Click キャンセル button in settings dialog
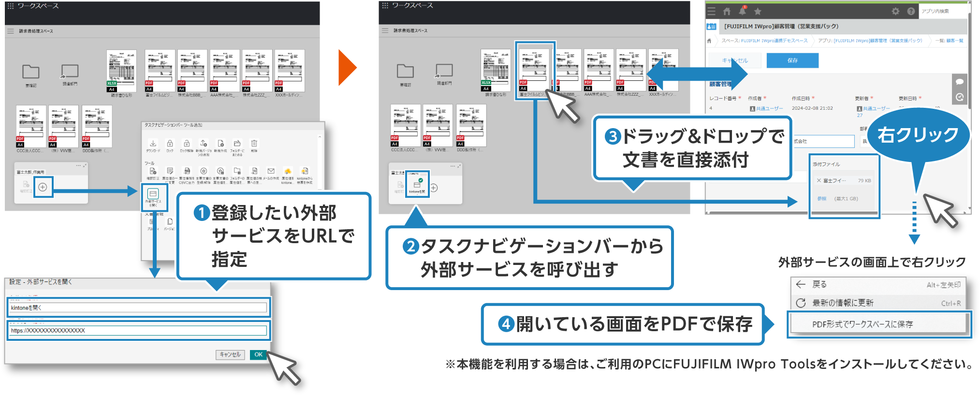The width and height of the screenshot is (980, 395). pyautogui.click(x=230, y=355)
